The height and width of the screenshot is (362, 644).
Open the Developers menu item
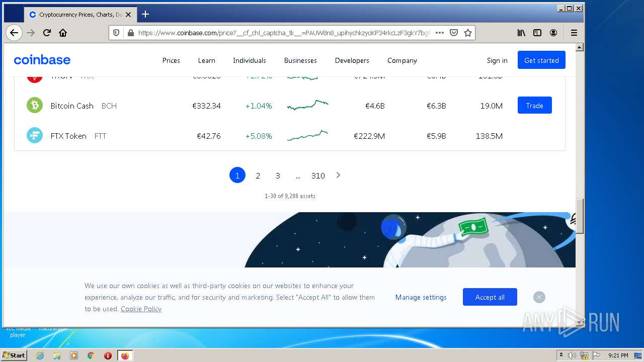352,60
